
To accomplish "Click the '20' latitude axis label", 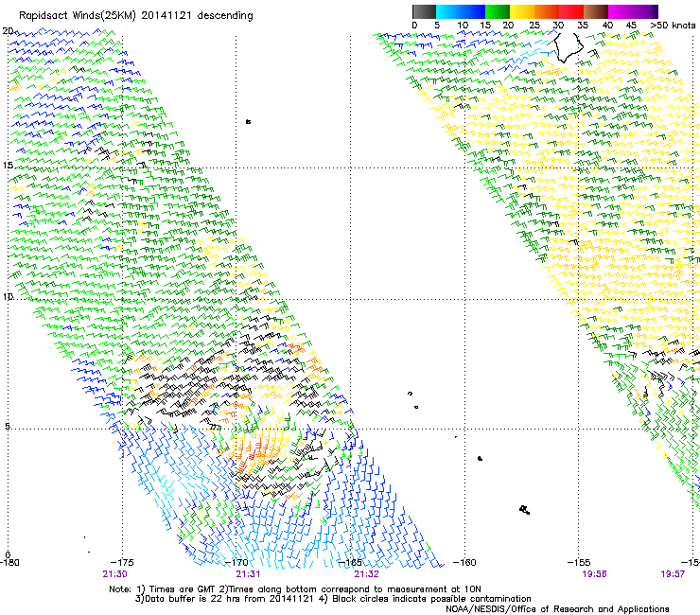I will pyautogui.click(x=8, y=31).
